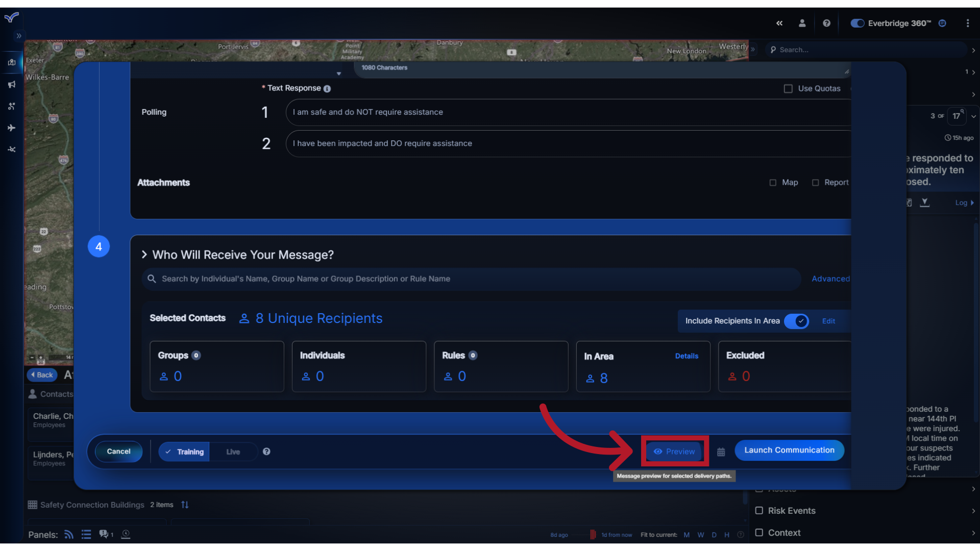Enable the Use Quotas checkbox
Viewport: 980px width, 551px height.
click(788, 88)
